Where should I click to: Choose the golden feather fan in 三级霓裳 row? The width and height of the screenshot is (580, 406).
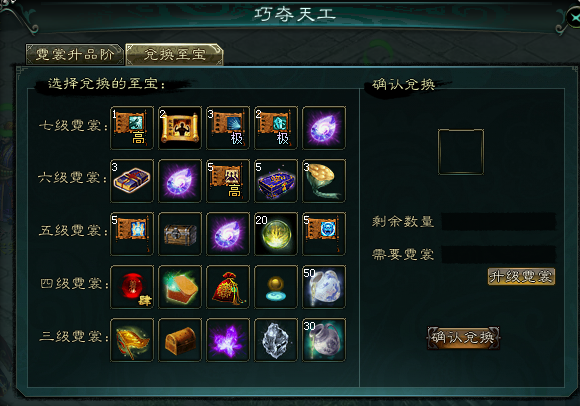pyautogui.click(x=132, y=339)
